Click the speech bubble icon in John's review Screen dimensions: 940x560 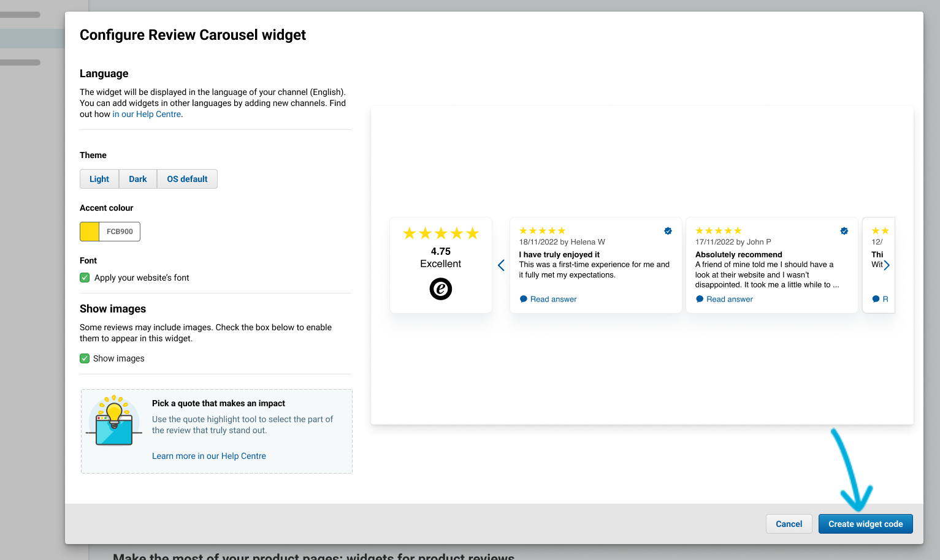coord(700,299)
